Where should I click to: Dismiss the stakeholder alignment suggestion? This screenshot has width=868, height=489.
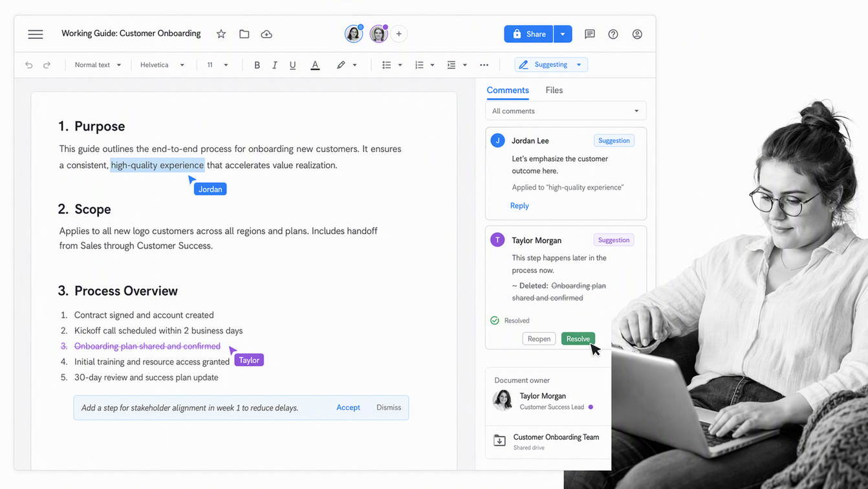coord(389,407)
